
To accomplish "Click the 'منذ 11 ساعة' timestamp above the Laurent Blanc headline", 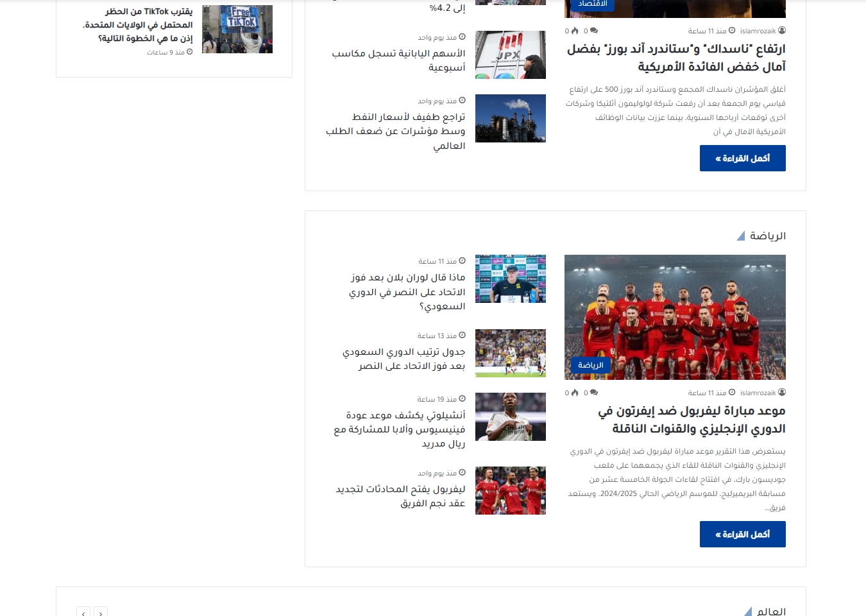I will click(x=437, y=261).
